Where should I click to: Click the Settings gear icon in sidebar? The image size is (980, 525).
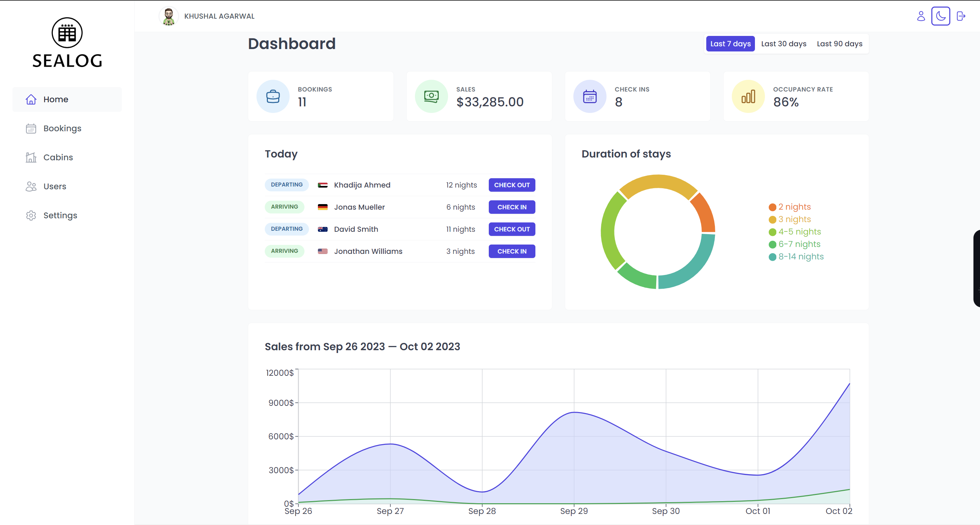tap(31, 216)
